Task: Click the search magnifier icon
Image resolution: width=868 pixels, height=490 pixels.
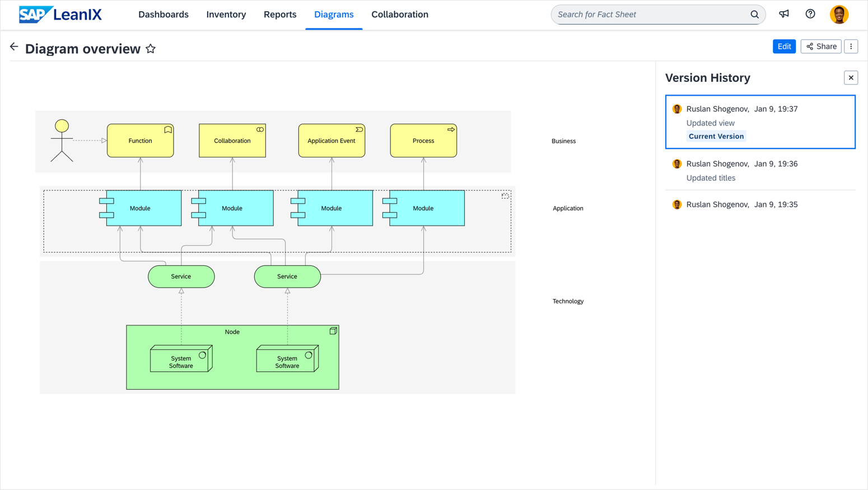Action: tap(754, 15)
